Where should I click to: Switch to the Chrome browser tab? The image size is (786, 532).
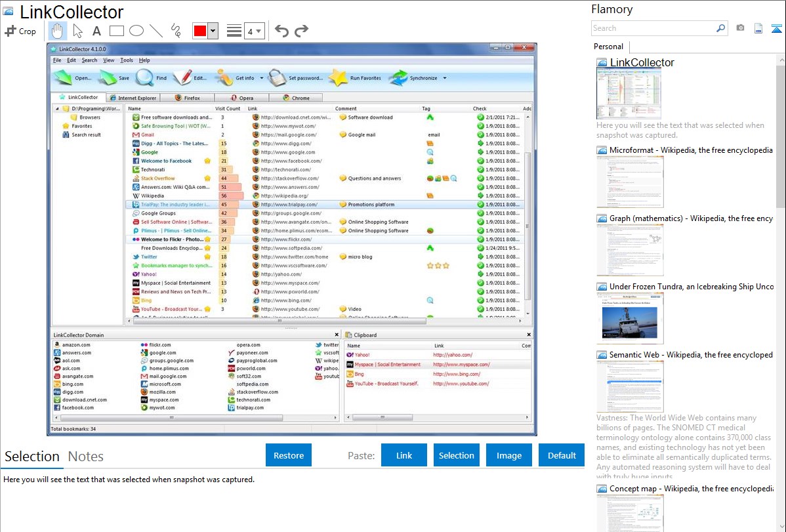(x=296, y=98)
